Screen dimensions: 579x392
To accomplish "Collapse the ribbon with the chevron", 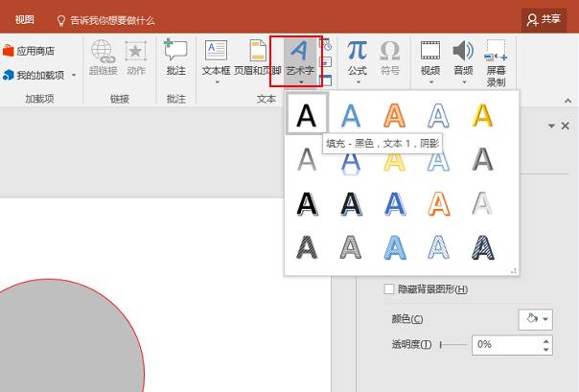I will coord(567,101).
